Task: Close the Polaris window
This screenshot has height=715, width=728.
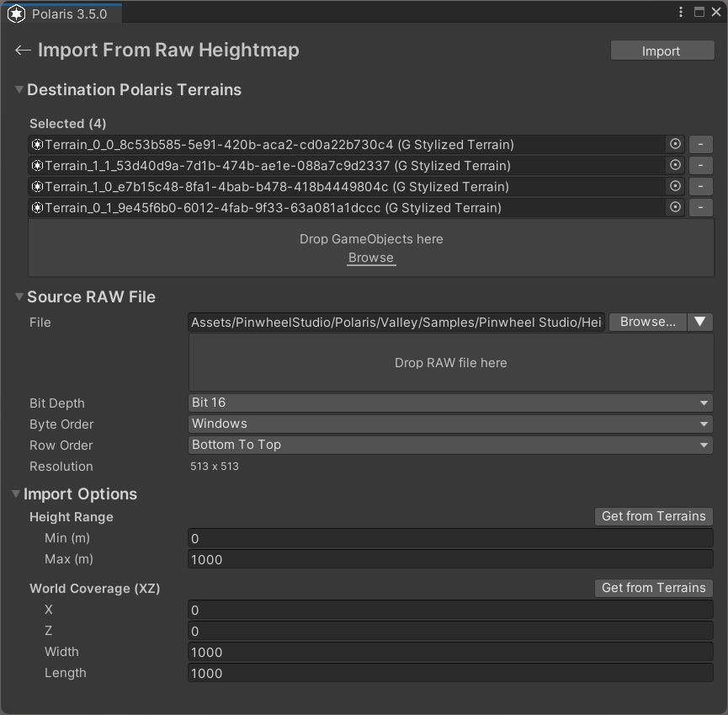Action: tap(716, 12)
